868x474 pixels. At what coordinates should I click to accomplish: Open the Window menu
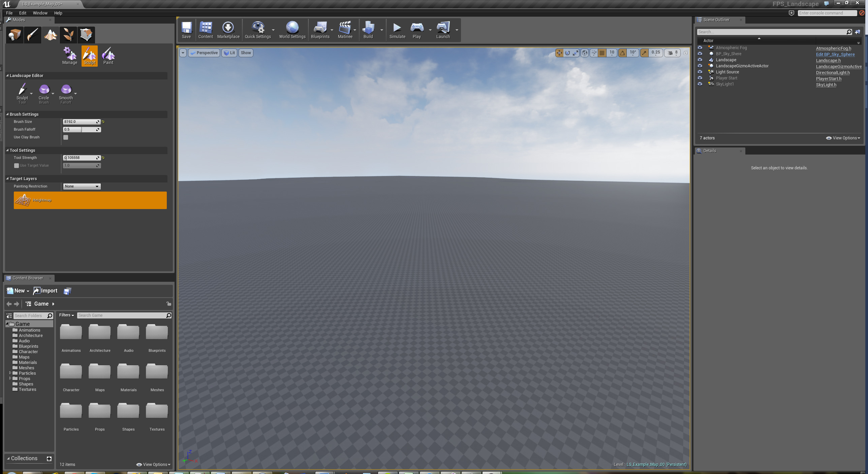click(x=40, y=13)
